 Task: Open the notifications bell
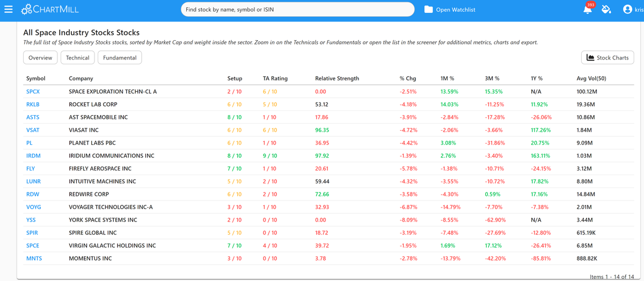point(588,10)
